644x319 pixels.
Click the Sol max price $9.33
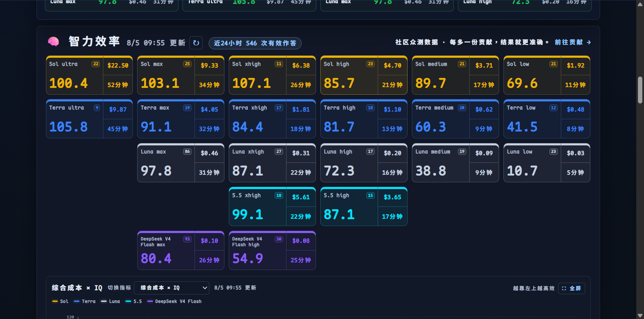click(209, 65)
